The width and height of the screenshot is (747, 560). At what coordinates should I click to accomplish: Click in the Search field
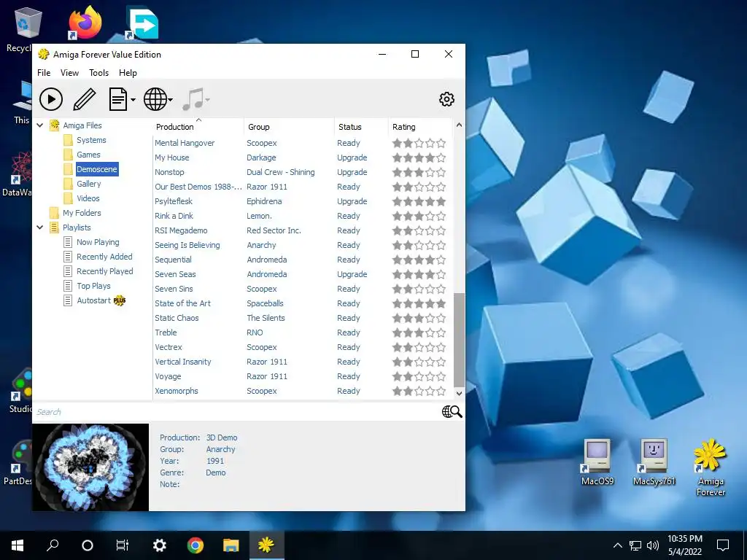(237, 412)
